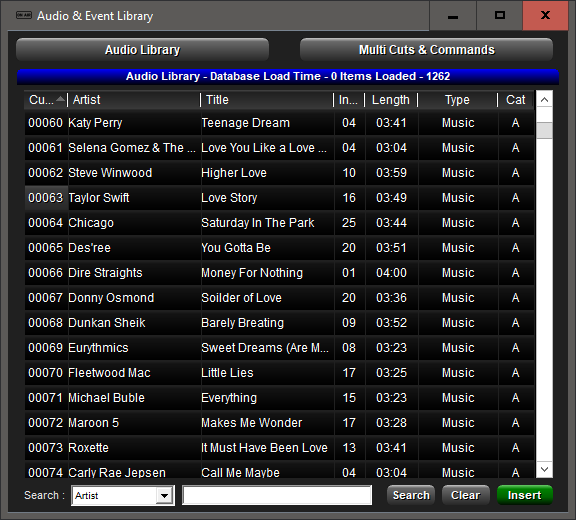This screenshot has height=520, width=576.
Task: Select Donny Osmond artist cell
Action: point(134,297)
